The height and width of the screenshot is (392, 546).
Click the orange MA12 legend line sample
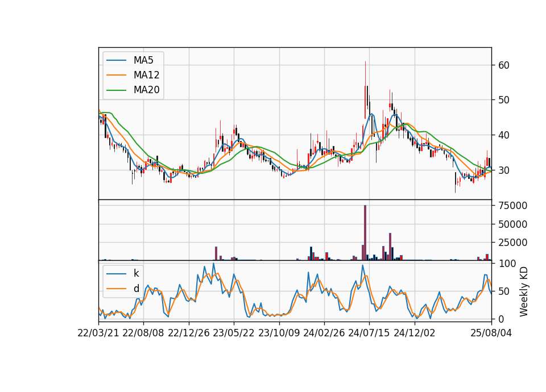[116, 75]
